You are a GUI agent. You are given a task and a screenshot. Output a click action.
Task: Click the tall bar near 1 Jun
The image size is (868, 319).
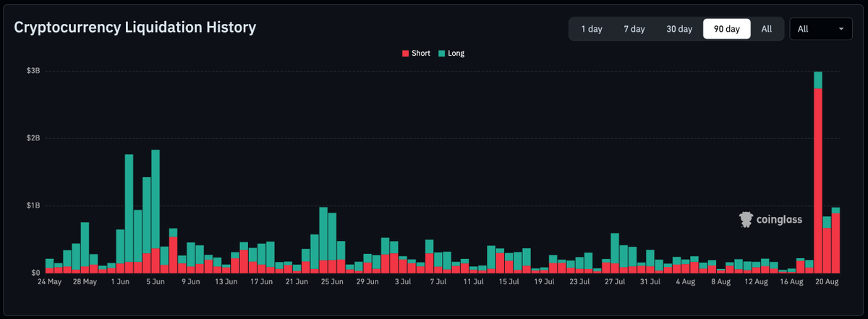[x=129, y=213]
